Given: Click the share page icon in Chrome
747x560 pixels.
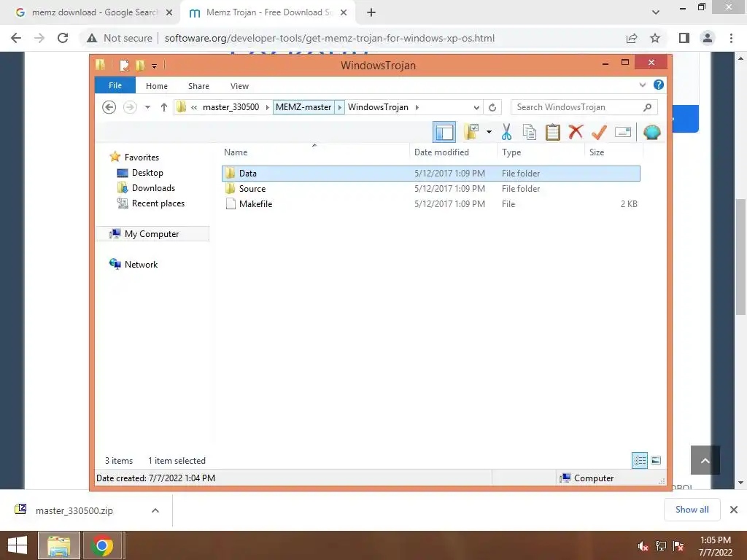Looking at the screenshot, I should [x=632, y=38].
